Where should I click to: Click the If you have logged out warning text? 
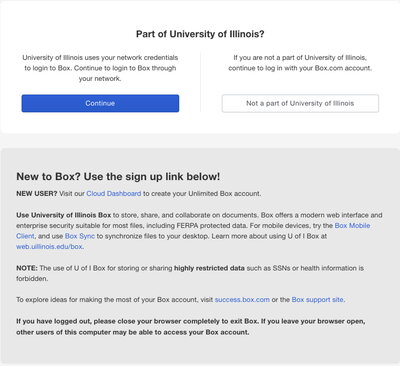tap(191, 327)
